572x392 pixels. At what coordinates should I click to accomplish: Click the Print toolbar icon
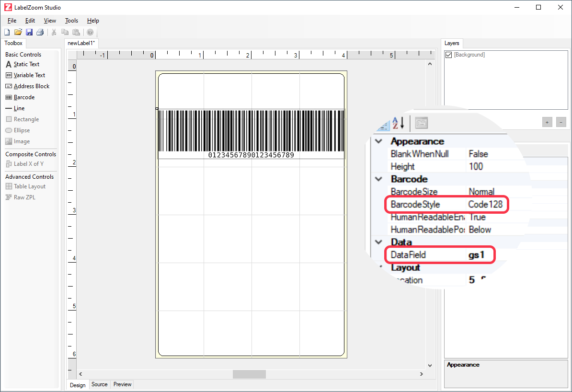(x=40, y=32)
